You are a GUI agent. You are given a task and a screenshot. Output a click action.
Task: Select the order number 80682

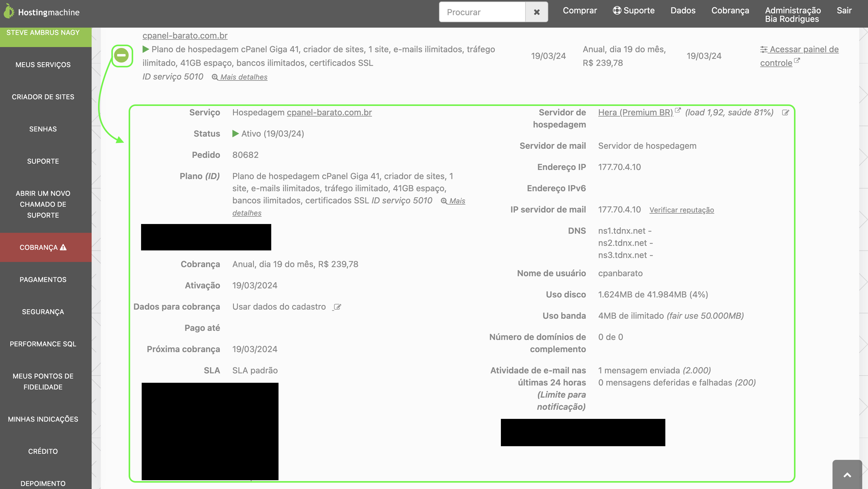245,155
